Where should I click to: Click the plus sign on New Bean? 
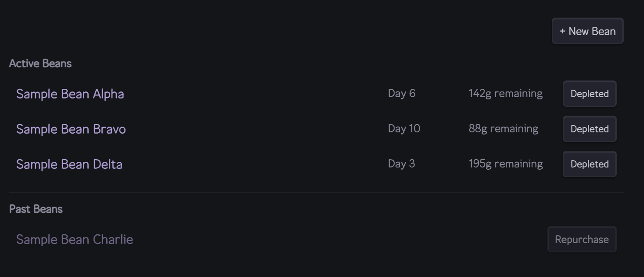[x=562, y=31]
